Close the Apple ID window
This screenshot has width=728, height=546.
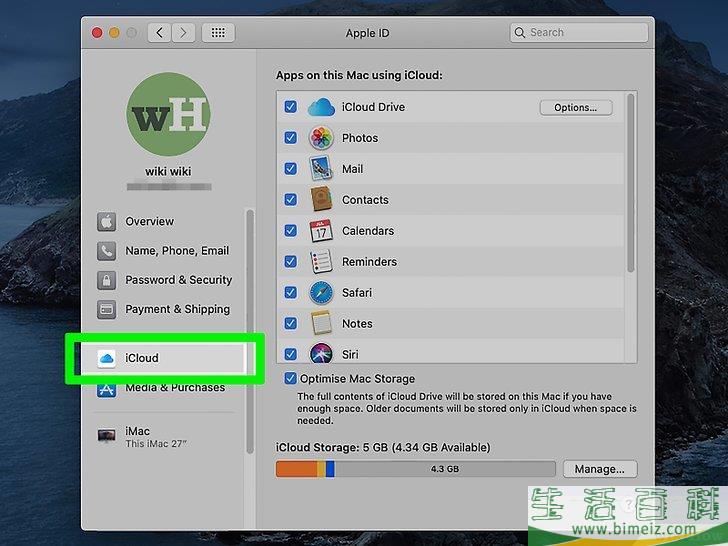(x=97, y=32)
